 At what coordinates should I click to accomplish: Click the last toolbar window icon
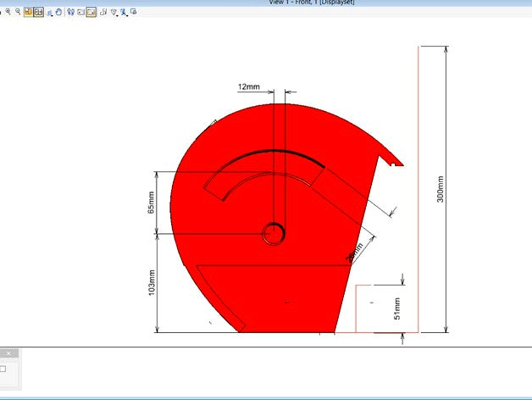click(133, 12)
